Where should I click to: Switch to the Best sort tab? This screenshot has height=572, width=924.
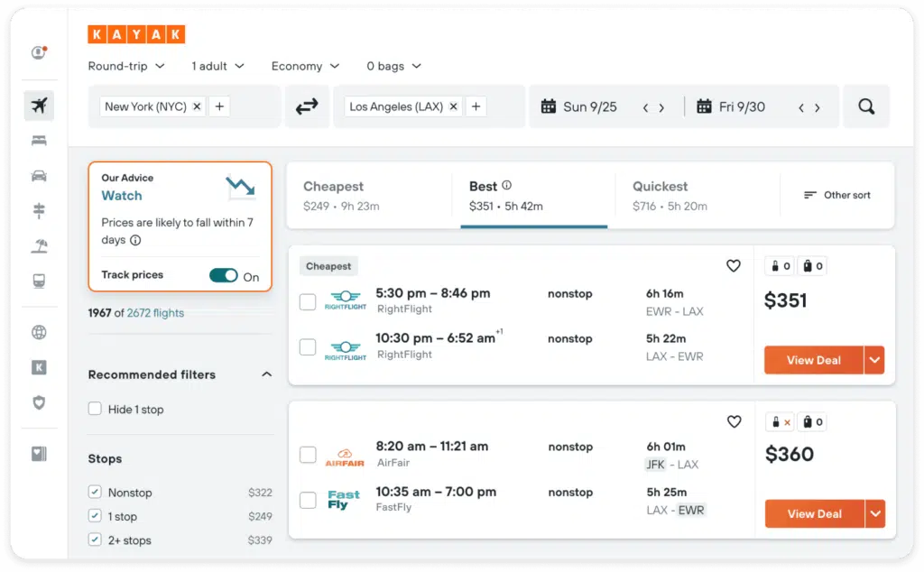pos(534,196)
